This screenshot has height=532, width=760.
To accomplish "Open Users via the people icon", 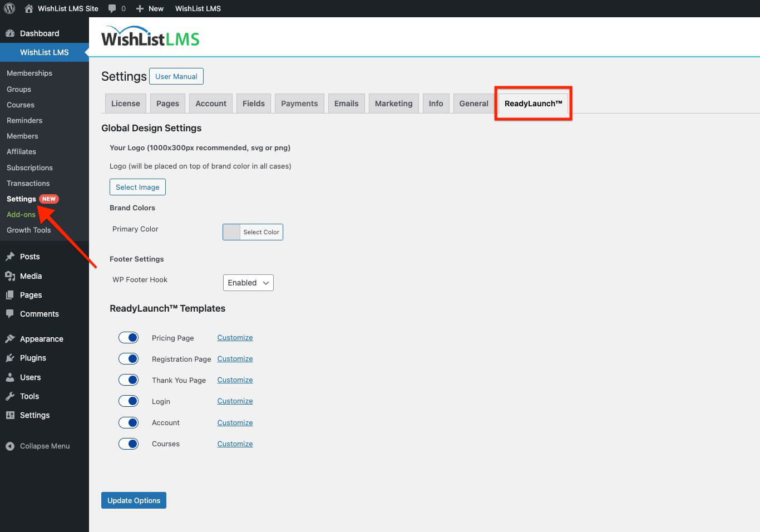I will pyautogui.click(x=11, y=377).
